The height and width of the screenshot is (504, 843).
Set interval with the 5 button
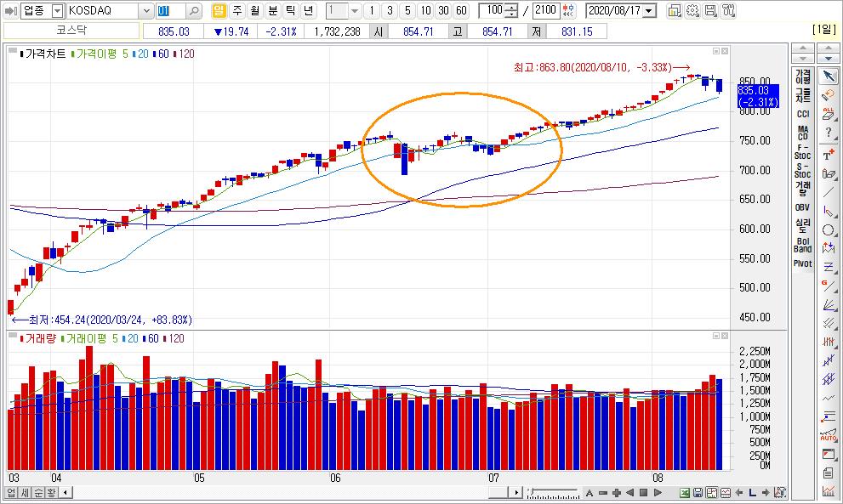click(407, 10)
